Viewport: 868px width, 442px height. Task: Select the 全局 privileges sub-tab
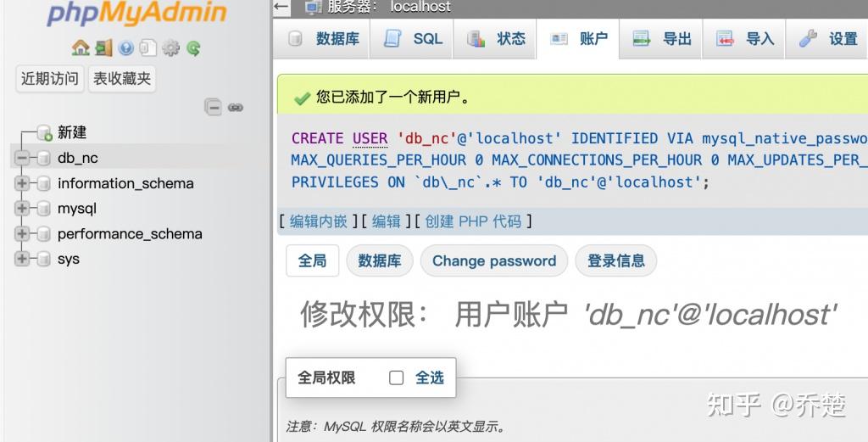[312, 260]
